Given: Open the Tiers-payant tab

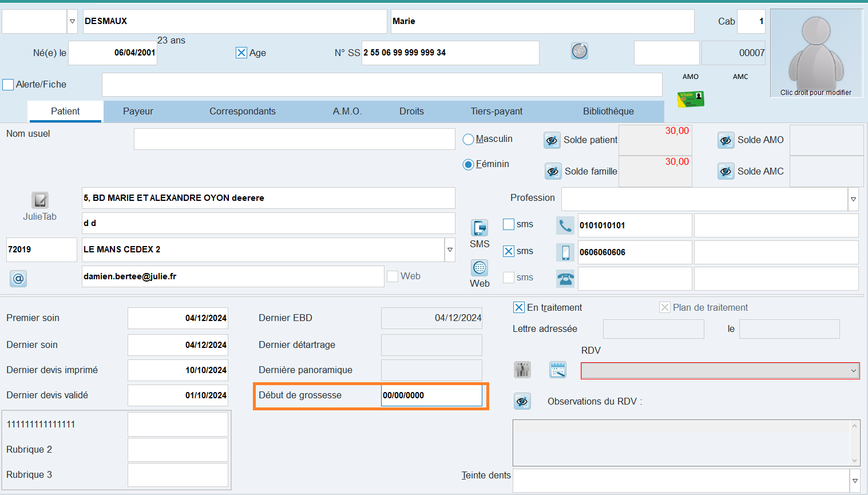Looking at the screenshot, I should 496,112.
